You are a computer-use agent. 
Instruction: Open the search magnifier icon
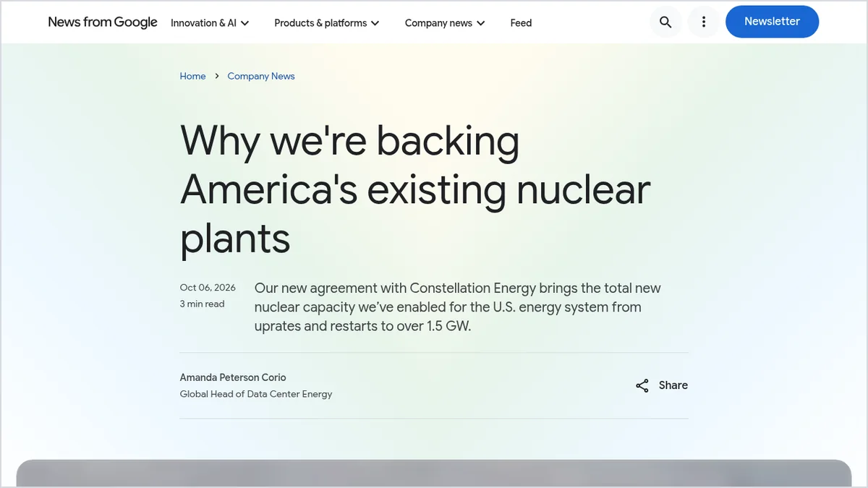[x=665, y=22]
